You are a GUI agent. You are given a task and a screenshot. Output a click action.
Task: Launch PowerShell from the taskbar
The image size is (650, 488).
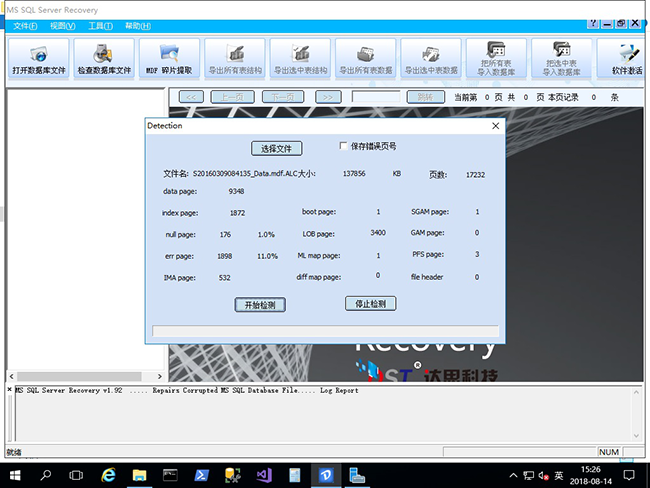201,473
